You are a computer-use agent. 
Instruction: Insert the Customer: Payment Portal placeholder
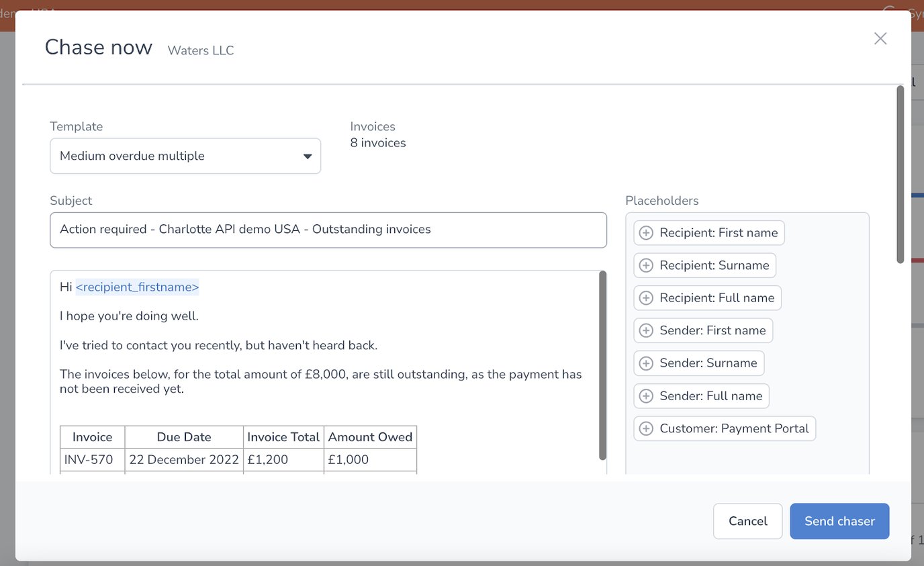[724, 428]
